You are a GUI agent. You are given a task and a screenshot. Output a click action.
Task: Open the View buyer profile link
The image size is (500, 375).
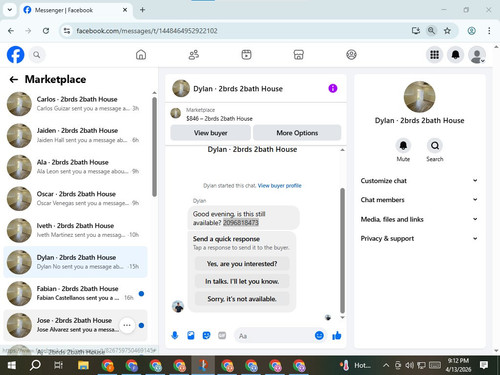click(279, 186)
